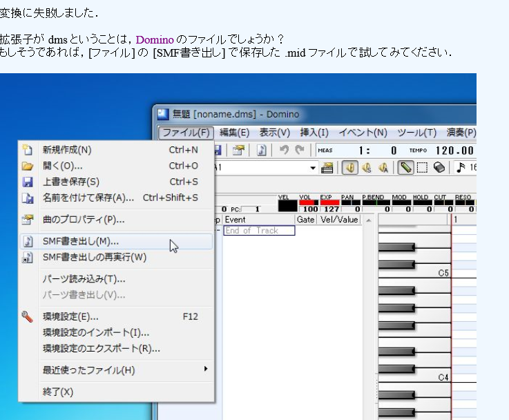Click the MOD level bar
The height and width of the screenshot is (420, 509).
[401, 203]
